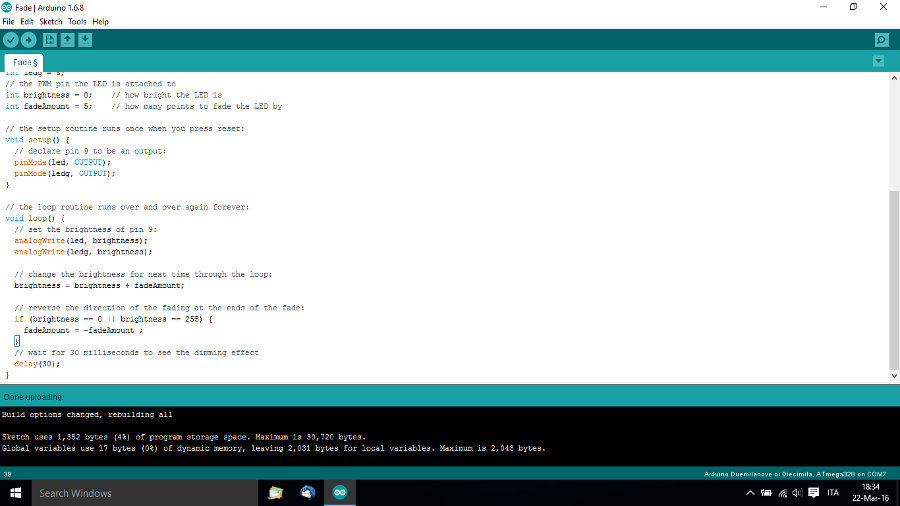Open the Tools menu
Screen dimensions: 900x506
coord(77,22)
